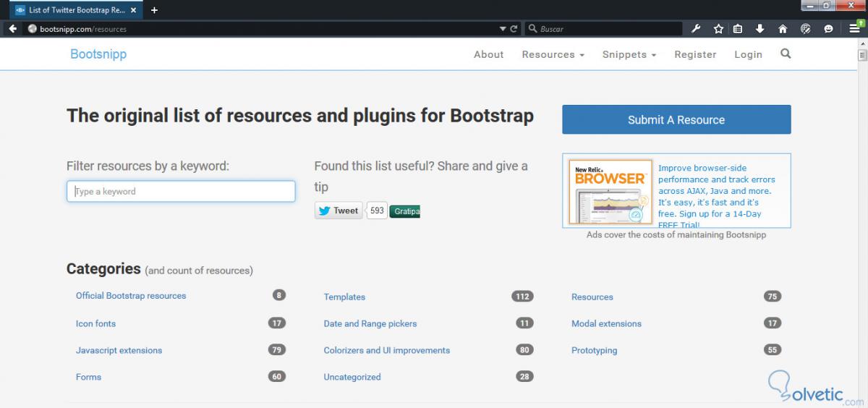Go to the Register navigation item
Screen dimensions: 868x408
695,54
